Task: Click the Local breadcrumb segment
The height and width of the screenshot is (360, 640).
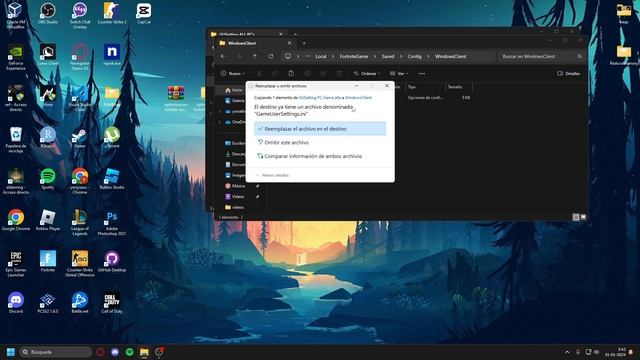Action: (321, 56)
